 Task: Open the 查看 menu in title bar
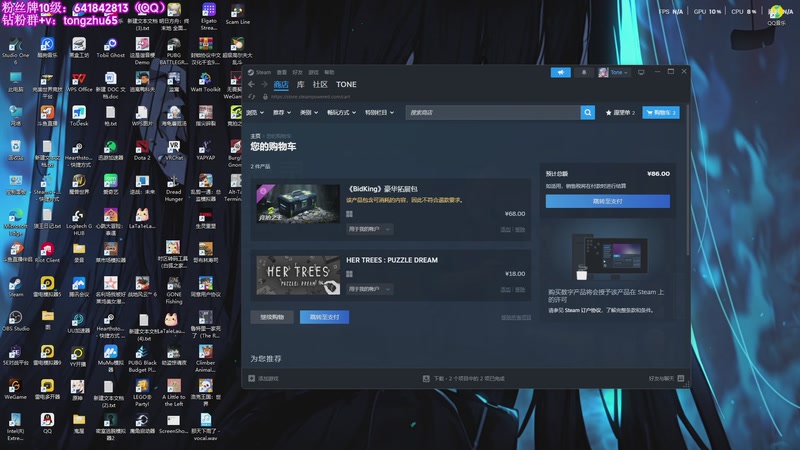(282, 72)
